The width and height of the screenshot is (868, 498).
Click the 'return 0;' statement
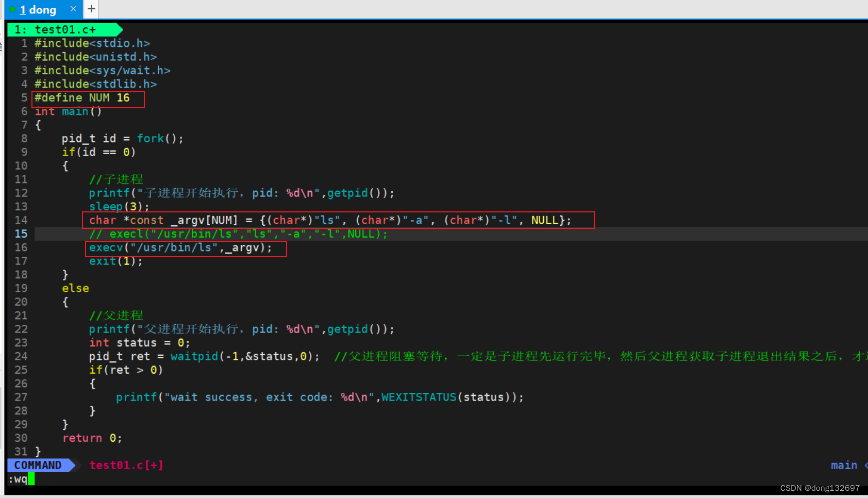pos(92,438)
